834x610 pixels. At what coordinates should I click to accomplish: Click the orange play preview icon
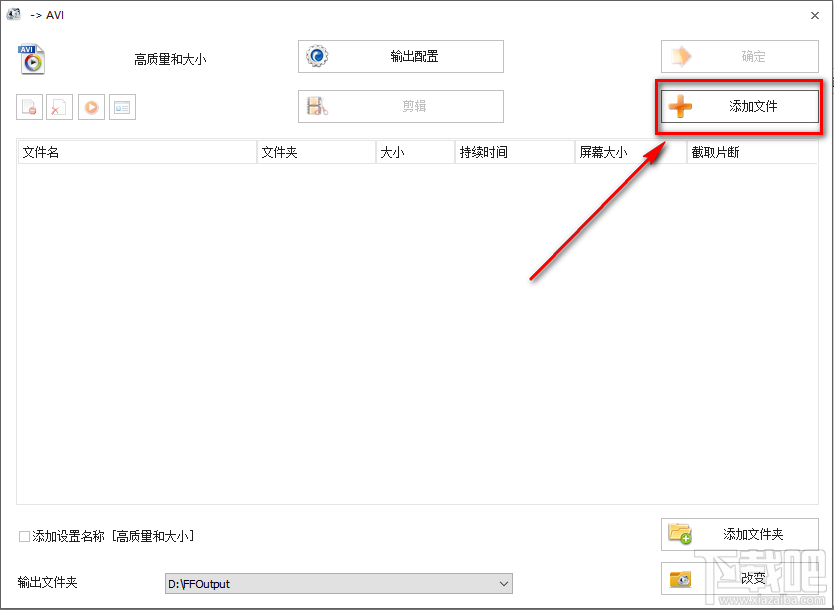click(x=91, y=107)
